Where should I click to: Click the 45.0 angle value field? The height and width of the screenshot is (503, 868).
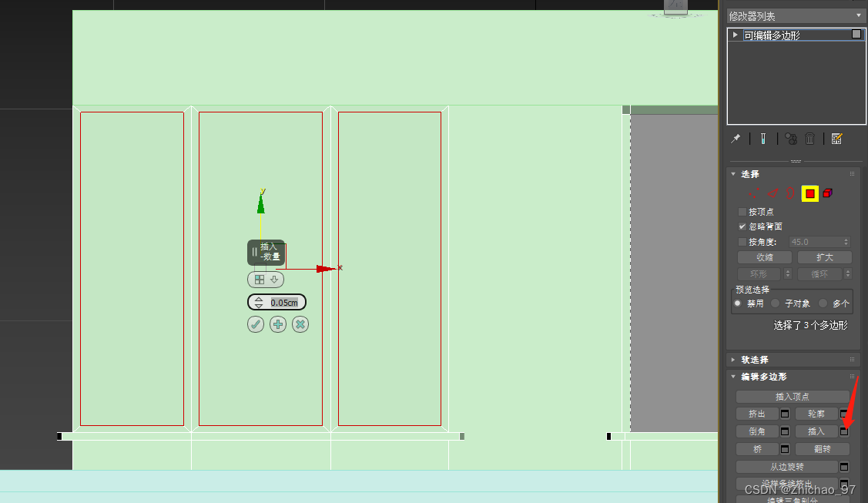pyautogui.click(x=815, y=242)
